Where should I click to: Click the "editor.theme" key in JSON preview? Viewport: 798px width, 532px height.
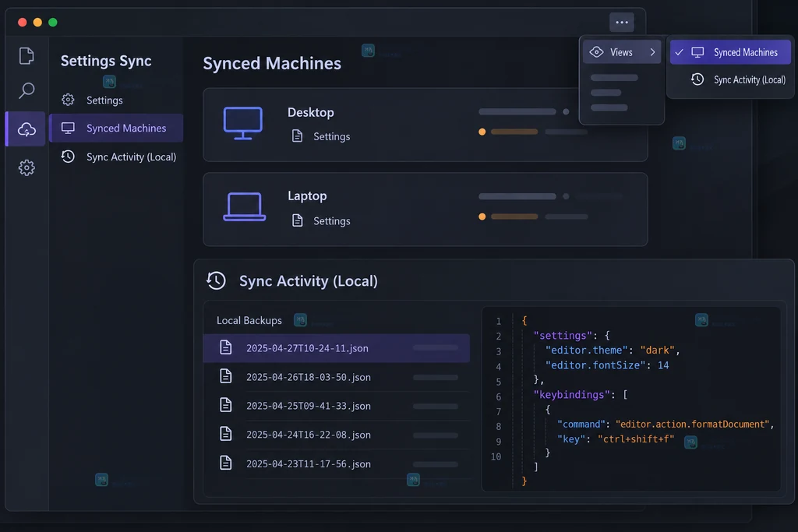click(586, 350)
